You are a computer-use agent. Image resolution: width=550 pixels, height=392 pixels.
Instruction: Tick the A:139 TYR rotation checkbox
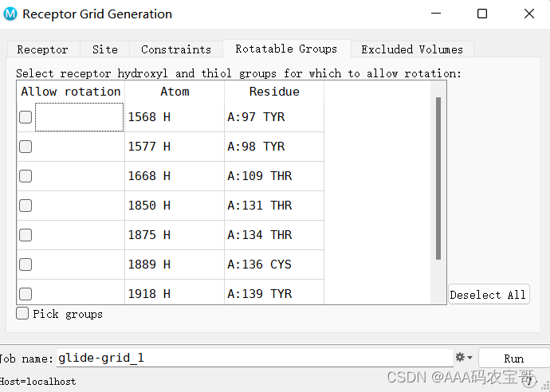pyautogui.click(x=26, y=294)
